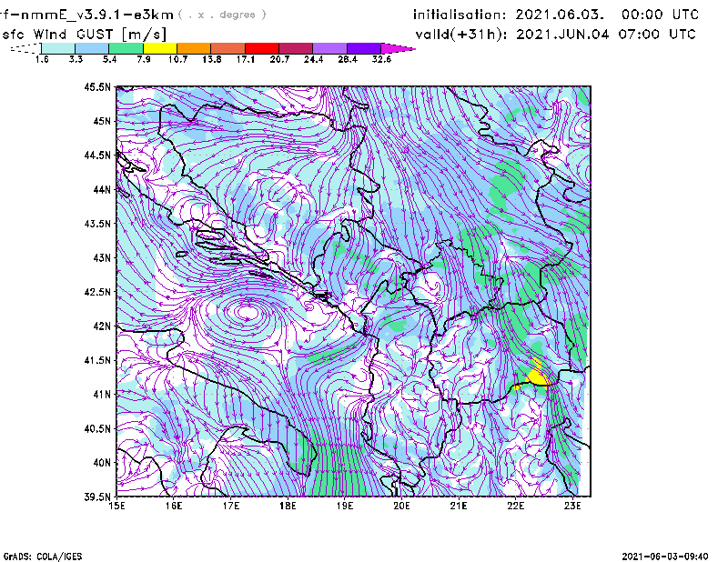Click the '42.5N' latitude label
The height and width of the screenshot is (562, 728).
coord(97,292)
